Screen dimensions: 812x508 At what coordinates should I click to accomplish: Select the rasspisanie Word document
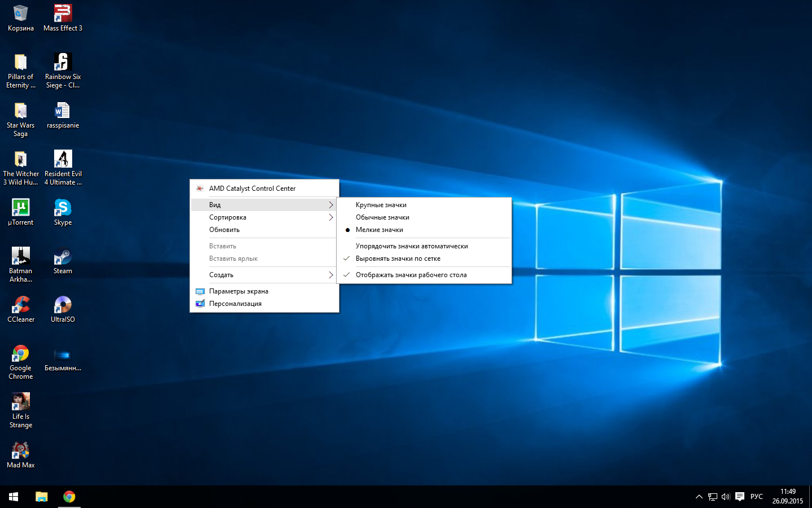pyautogui.click(x=63, y=116)
